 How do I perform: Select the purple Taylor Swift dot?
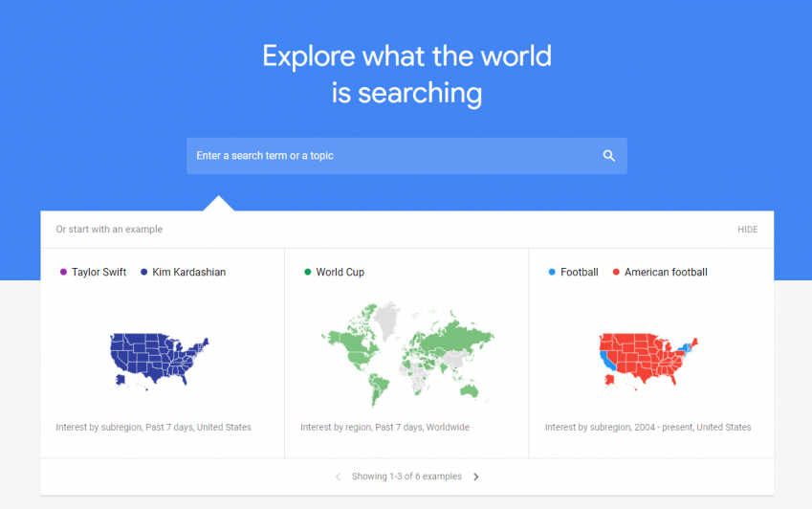click(x=63, y=272)
